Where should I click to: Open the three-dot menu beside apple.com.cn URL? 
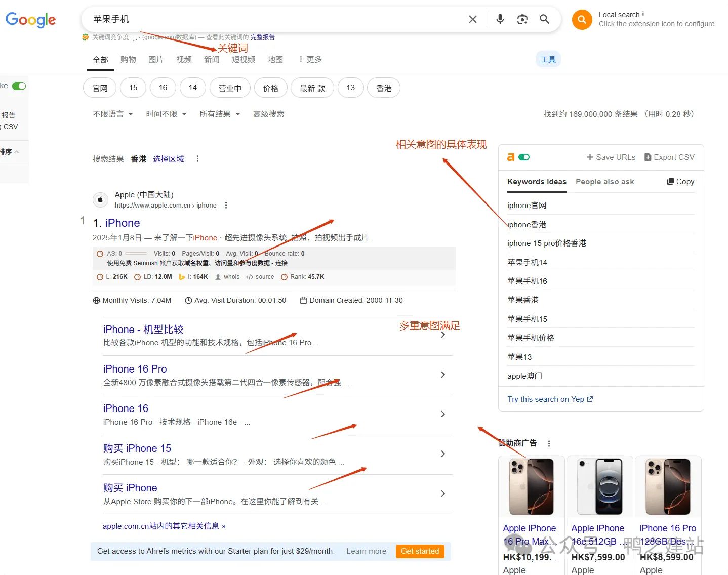226,206
